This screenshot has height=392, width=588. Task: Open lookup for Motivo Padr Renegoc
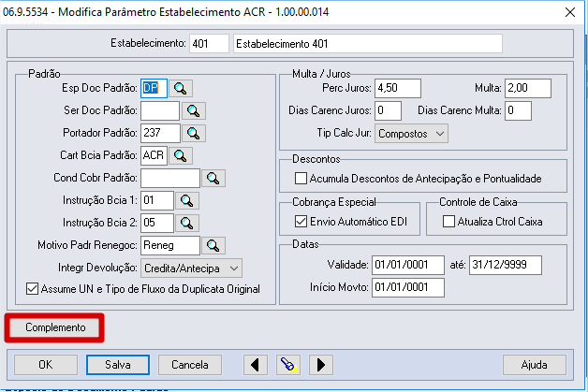(x=213, y=245)
